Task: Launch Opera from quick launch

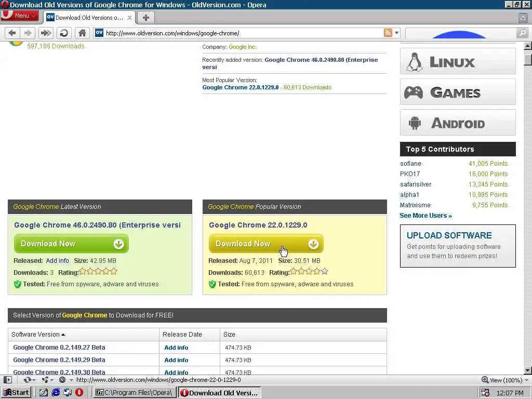Action: click(x=79, y=393)
